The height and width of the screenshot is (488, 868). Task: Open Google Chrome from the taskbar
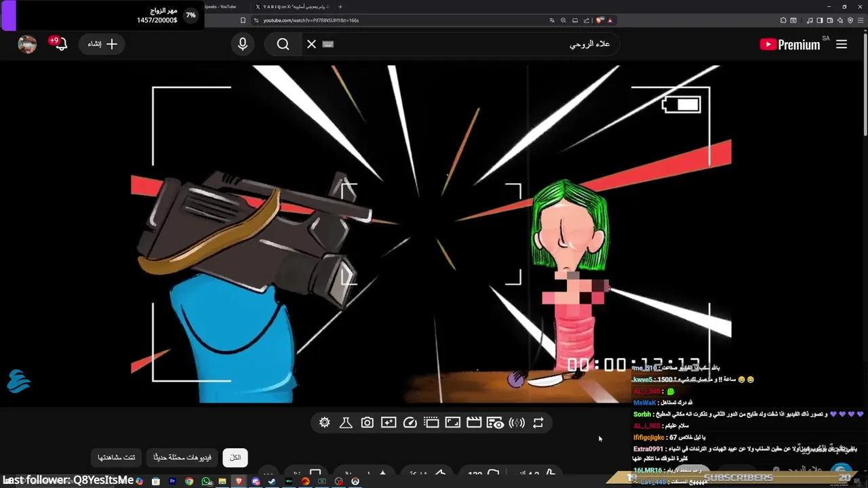[x=189, y=481]
